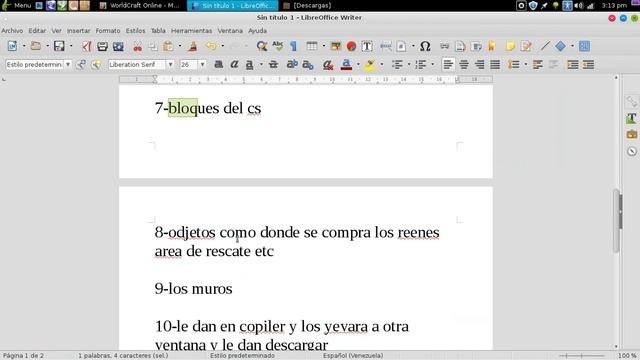
Task: Open the sidebar Navigator compass
Action: pos(631,151)
